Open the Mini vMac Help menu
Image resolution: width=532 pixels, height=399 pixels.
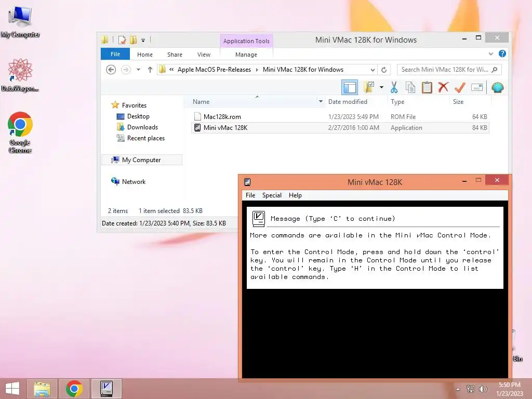pyautogui.click(x=295, y=195)
